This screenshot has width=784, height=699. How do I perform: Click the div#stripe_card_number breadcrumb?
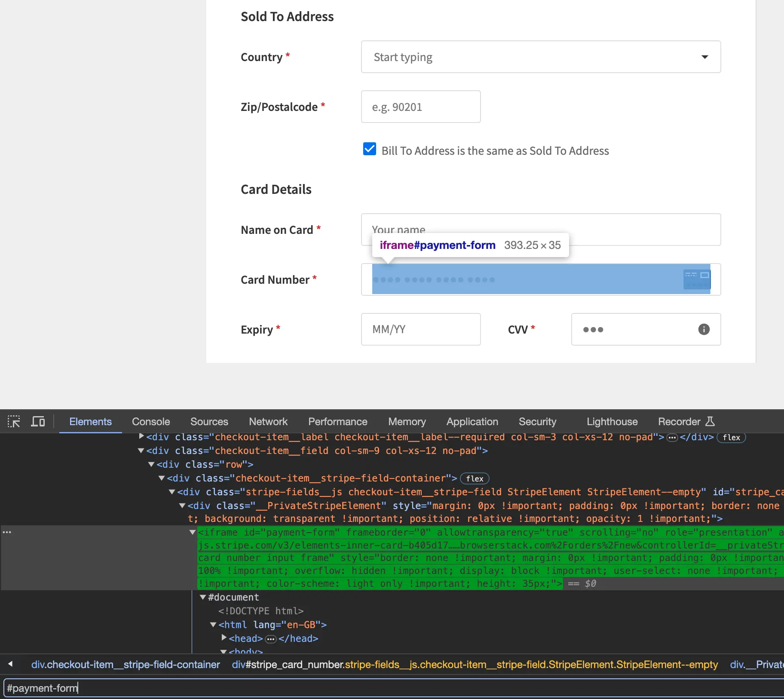click(x=475, y=665)
